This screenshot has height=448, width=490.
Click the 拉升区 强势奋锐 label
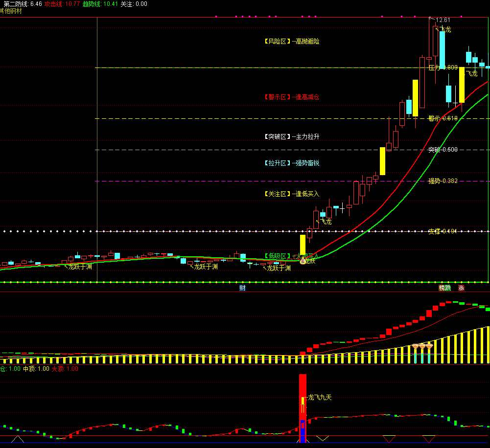click(291, 163)
